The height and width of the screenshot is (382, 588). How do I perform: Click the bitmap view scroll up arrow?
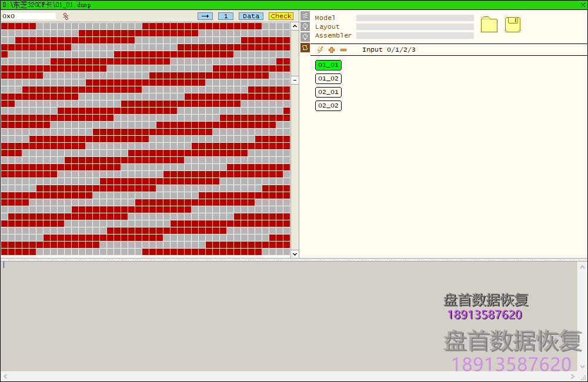point(295,26)
